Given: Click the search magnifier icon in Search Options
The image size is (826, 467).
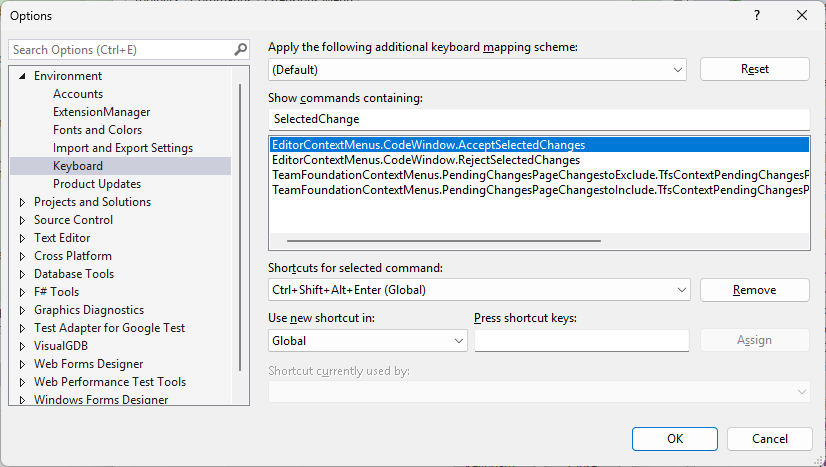Looking at the screenshot, I should [x=240, y=49].
